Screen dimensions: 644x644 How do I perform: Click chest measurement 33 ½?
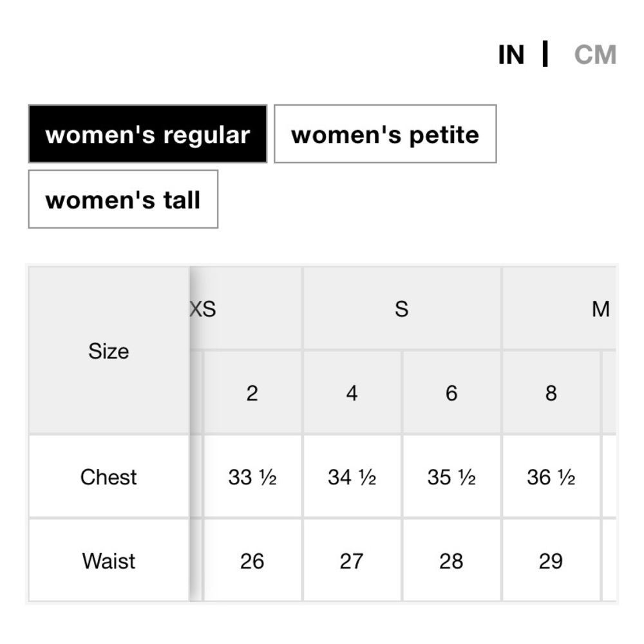point(252,477)
